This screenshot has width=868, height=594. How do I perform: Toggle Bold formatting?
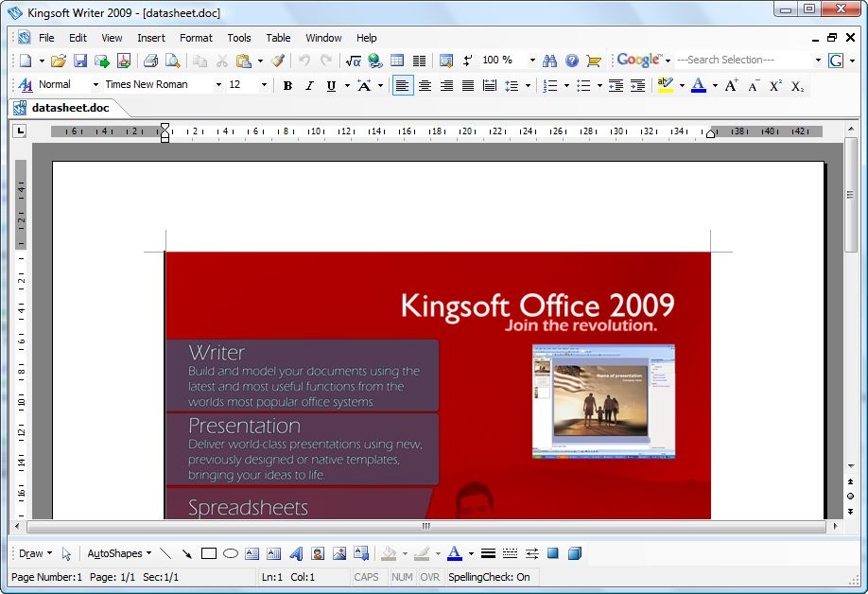(287, 86)
